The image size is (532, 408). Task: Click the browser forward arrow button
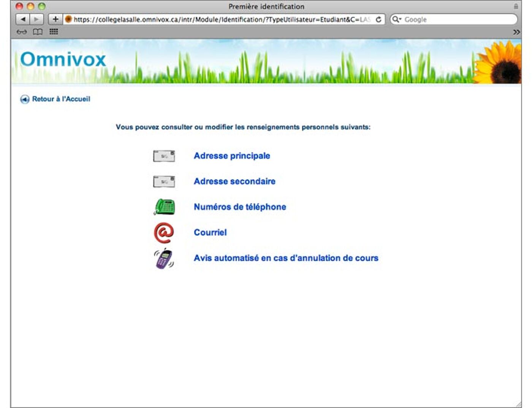[x=36, y=19]
